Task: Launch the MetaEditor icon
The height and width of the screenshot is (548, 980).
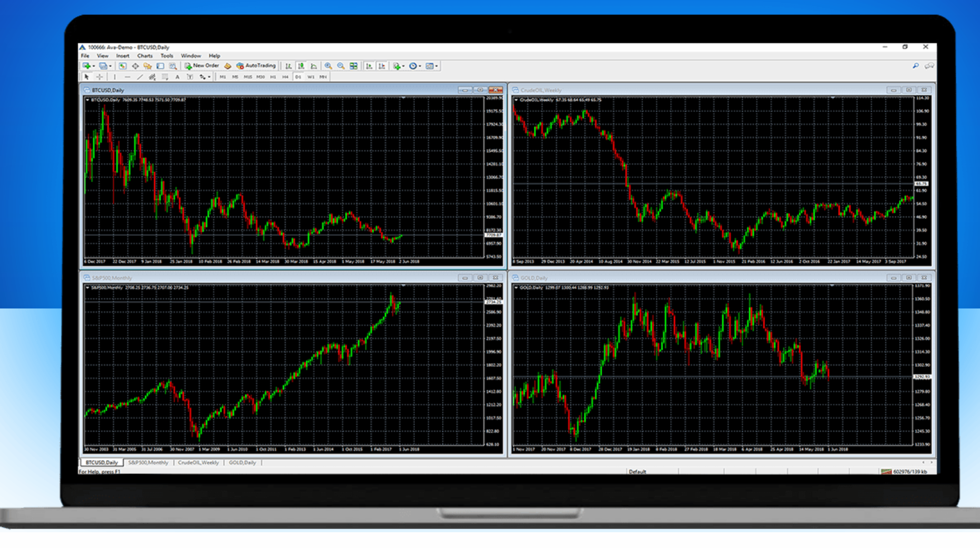Action: click(228, 66)
